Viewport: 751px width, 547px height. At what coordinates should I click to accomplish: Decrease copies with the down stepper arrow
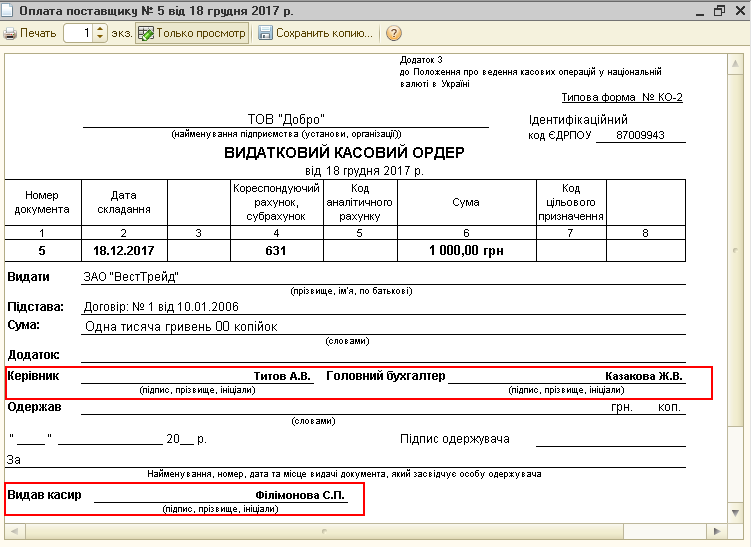(100, 37)
